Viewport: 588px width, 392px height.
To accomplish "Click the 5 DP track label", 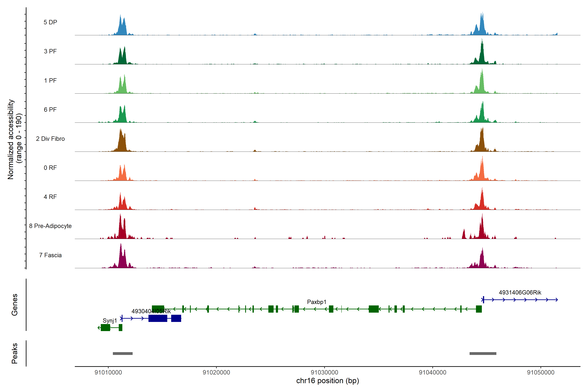I will [50, 22].
